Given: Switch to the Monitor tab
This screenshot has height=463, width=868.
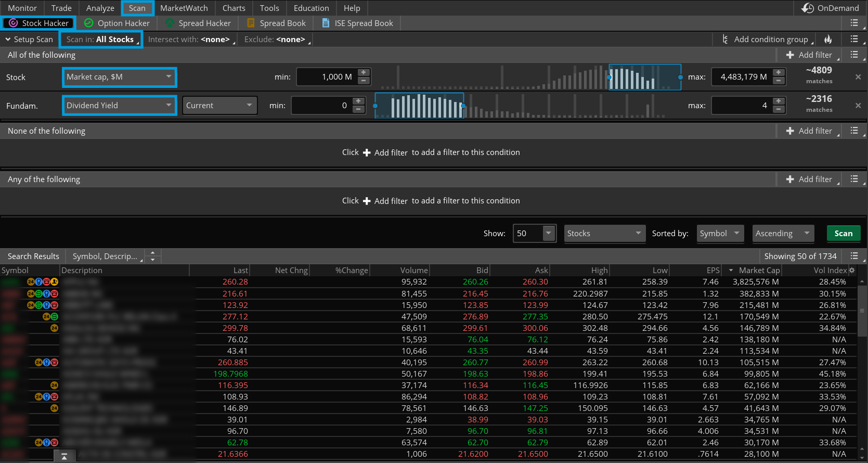Looking at the screenshot, I should pos(22,8).
